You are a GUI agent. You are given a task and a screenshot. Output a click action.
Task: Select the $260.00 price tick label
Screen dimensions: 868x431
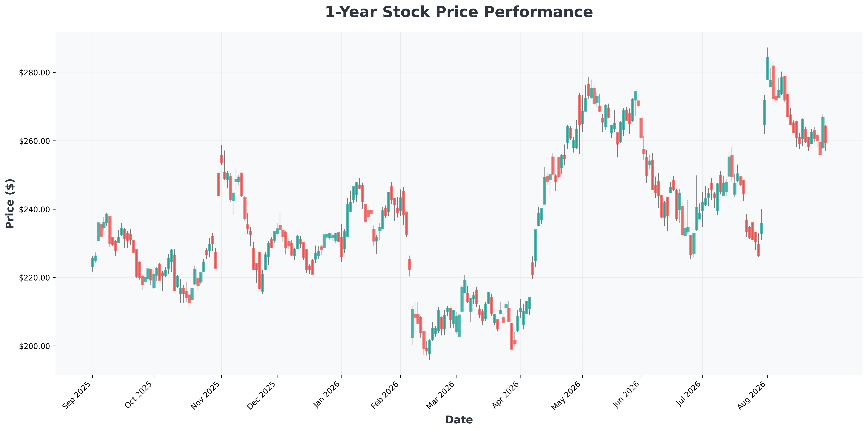coord(34,141)
